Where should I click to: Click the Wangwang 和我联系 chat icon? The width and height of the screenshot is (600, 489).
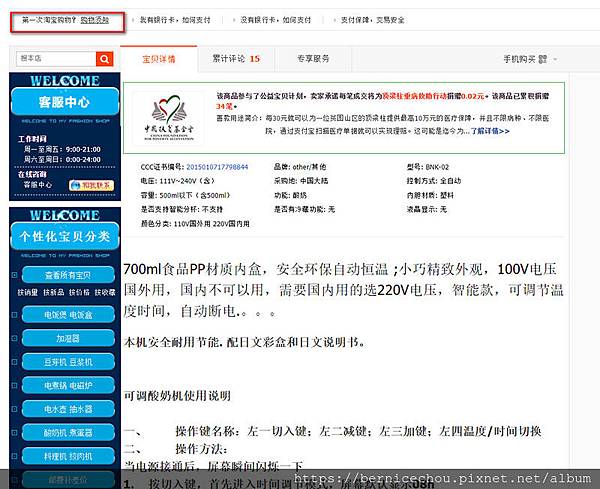click(x=91, y=185)
